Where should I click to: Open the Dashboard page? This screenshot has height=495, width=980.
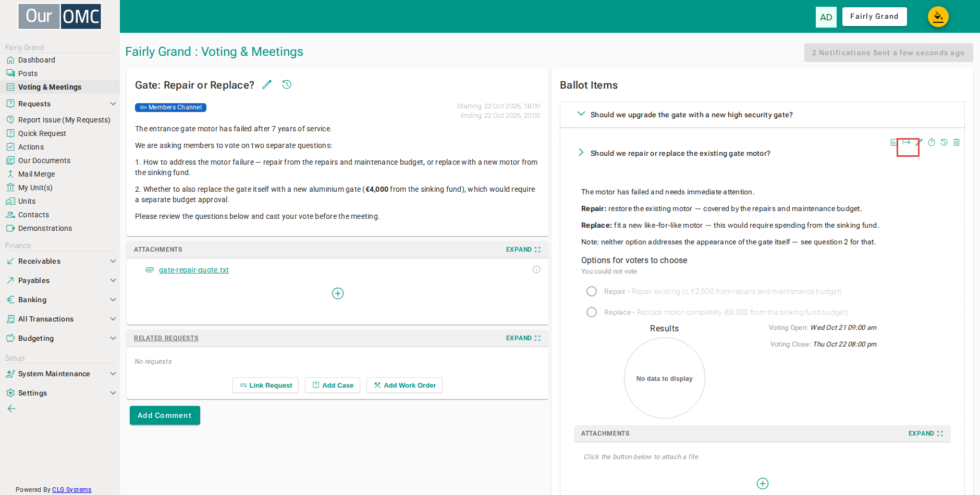point(36,60)
